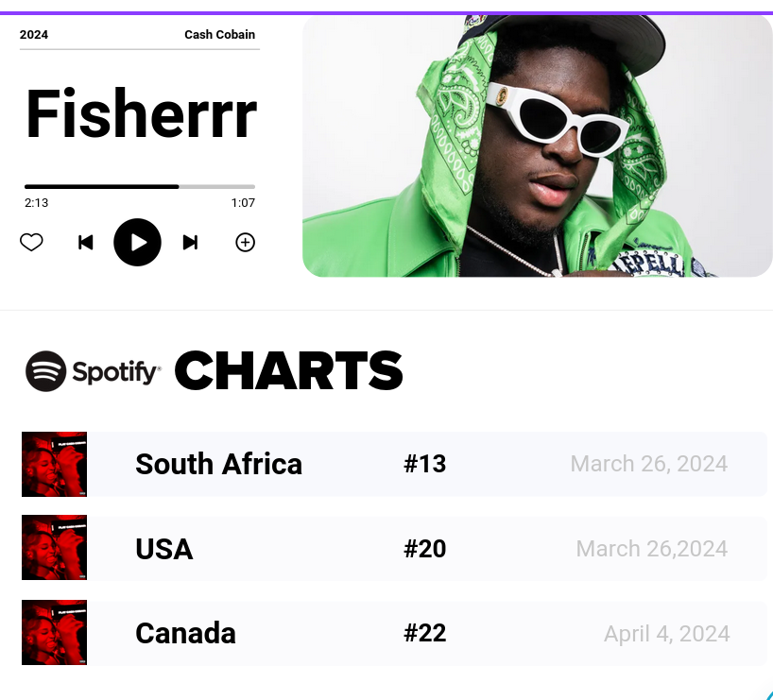Image resolution: width=773 pixels, height=700 pixels.
Task: Open the Cash Cobain artist photo
Action: click(538, 145)
